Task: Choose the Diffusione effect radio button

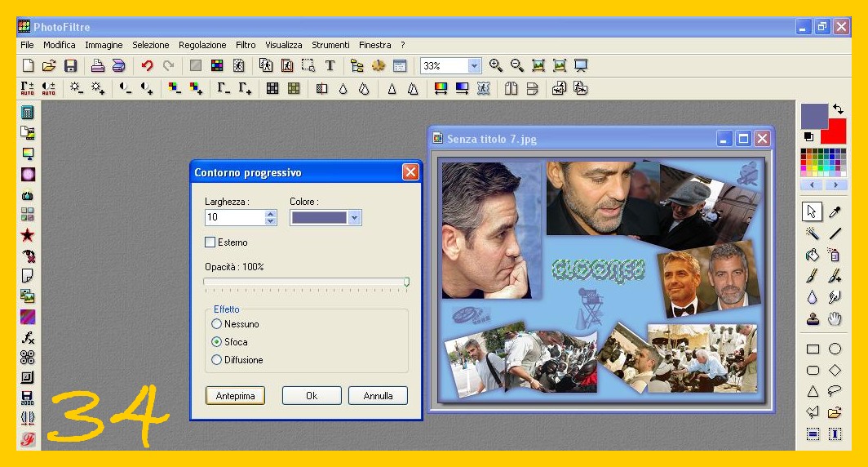Action: click(x=217, y=360)
